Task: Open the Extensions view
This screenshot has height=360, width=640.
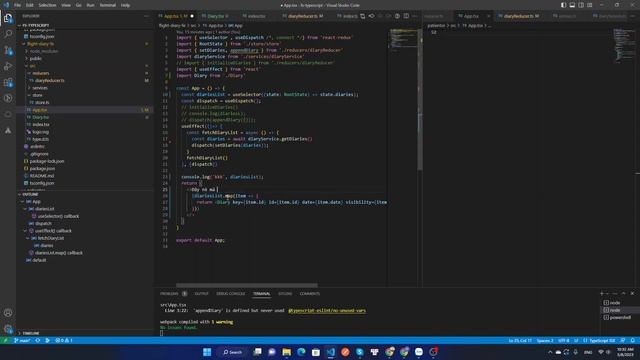Action: 8,82
